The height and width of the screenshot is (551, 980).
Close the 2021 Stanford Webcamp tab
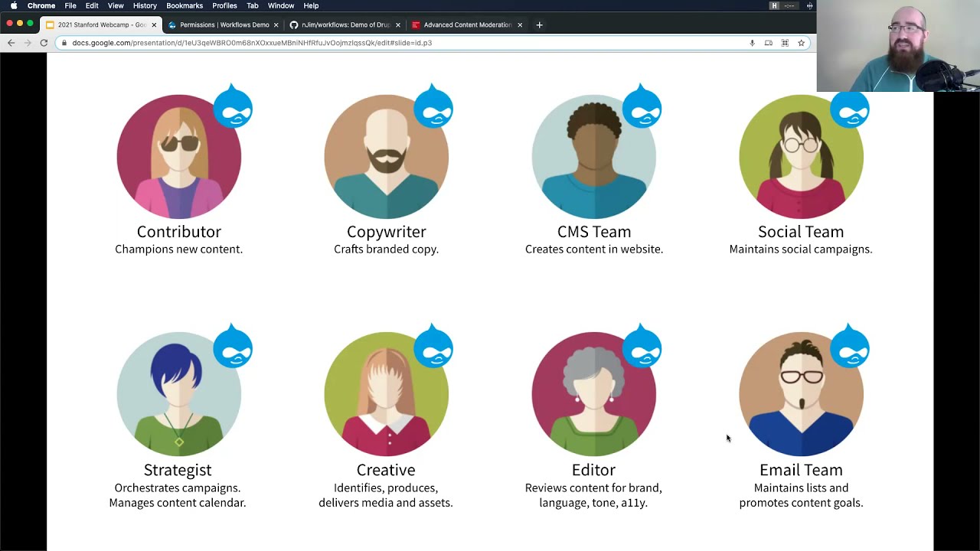tap(154, 24)
